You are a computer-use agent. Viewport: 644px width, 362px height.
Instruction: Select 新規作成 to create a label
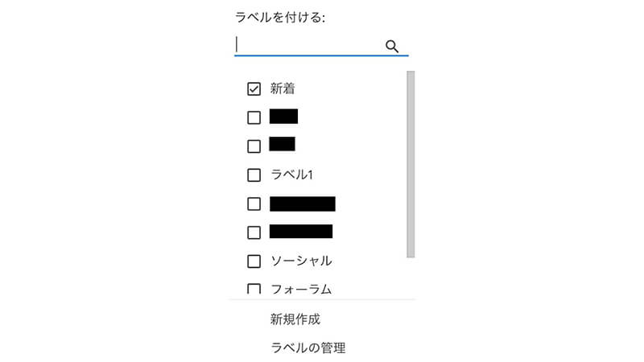(x=295, y=319)
